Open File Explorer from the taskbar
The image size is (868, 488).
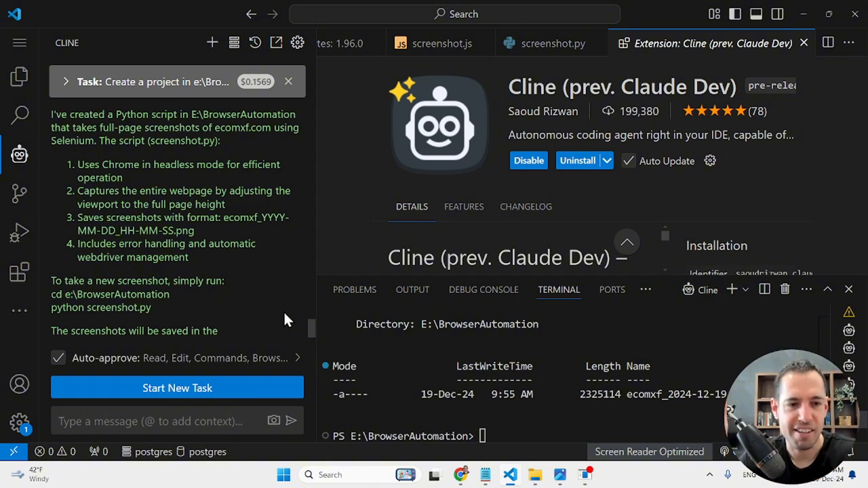click(535, 474)
